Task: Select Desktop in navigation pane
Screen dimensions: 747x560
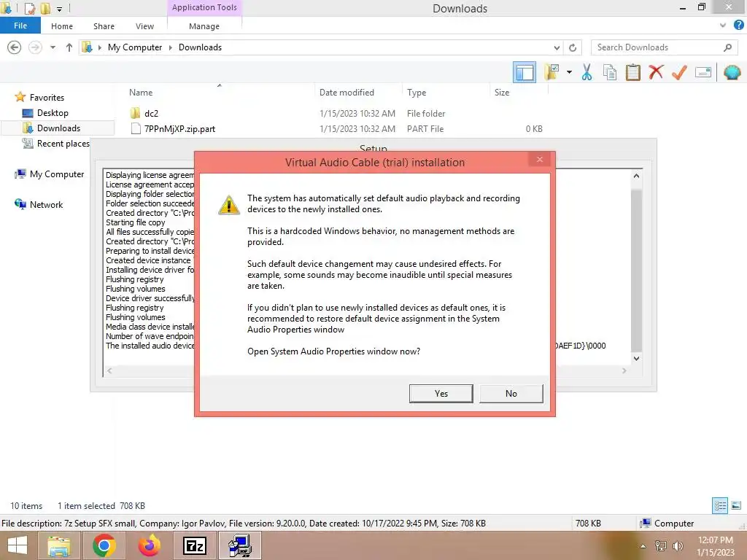Action: click(53, 113)
